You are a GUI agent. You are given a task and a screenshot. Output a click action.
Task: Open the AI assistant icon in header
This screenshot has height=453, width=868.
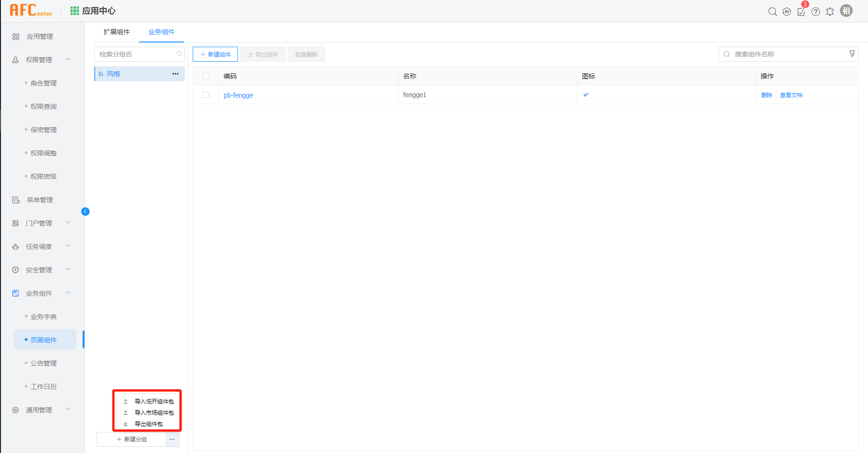pos(787,12)
